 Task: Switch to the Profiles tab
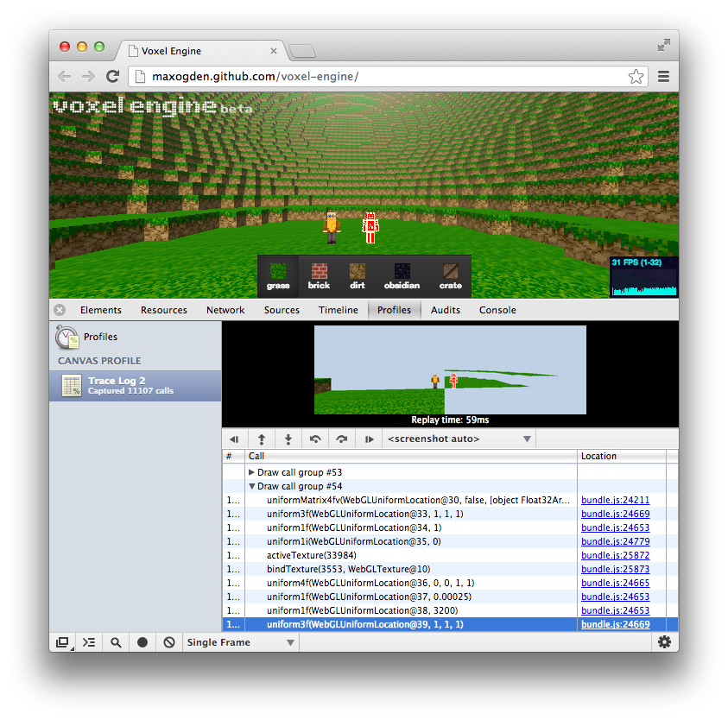pyautogui.click(x=394, y=310)
